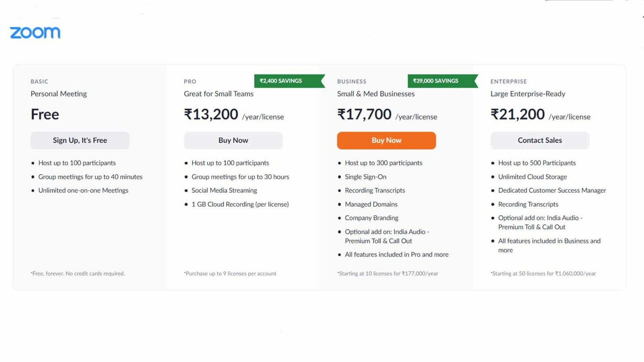
Task: Select the Enterprise plan heading
Action: click(509, 81)
